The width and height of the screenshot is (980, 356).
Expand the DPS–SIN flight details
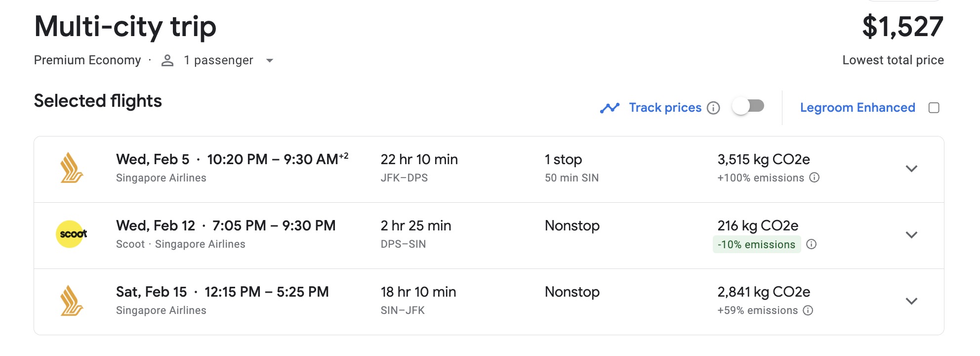(913, 235)
